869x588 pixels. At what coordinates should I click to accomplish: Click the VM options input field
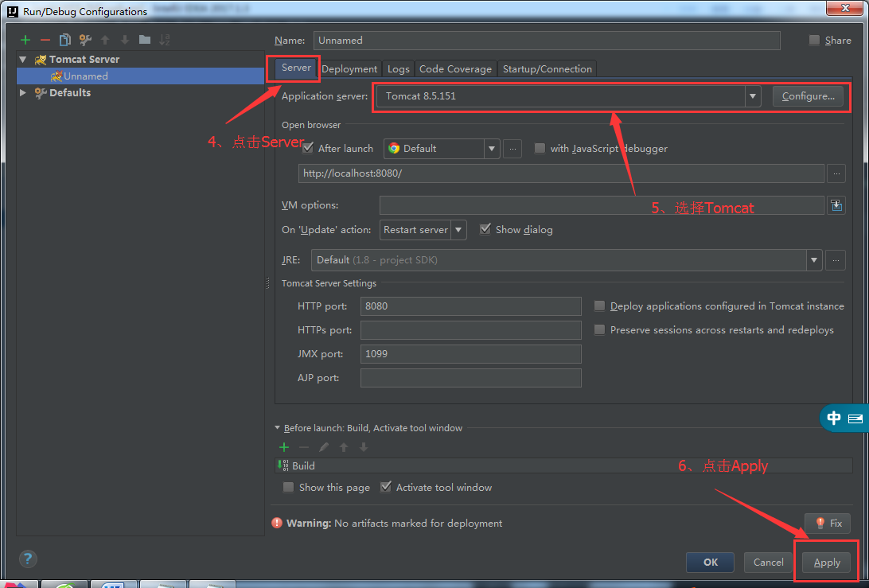(602, 205)
